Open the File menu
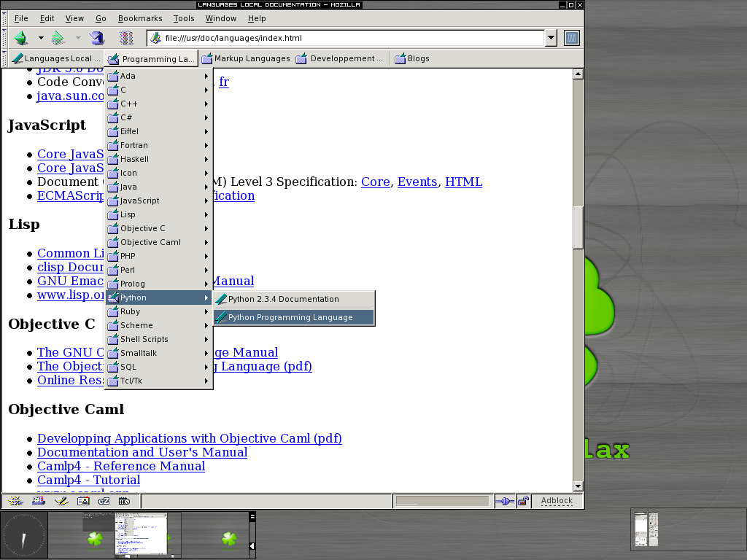Image resolution: width=747 pixels, height=560 pixels. [x=21, y=18]
